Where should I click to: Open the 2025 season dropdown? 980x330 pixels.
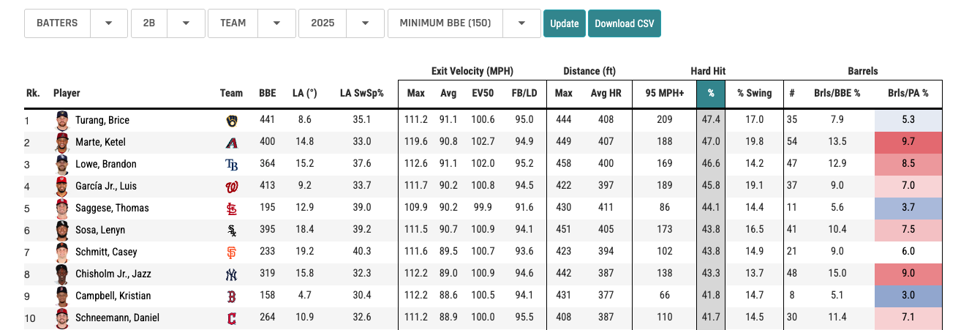point(341,23)
